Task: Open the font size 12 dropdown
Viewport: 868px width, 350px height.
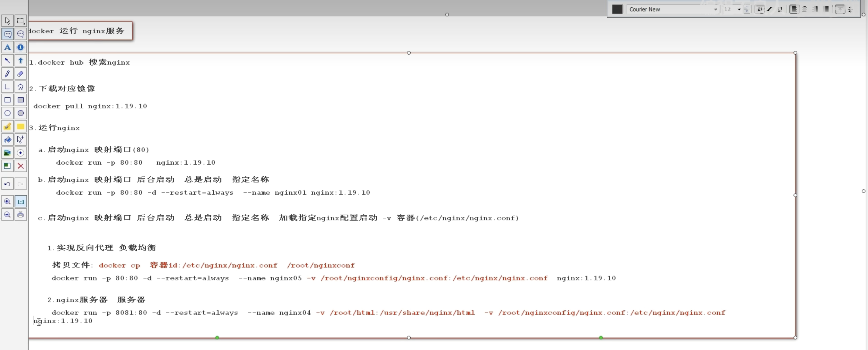Action: (739, 9)
